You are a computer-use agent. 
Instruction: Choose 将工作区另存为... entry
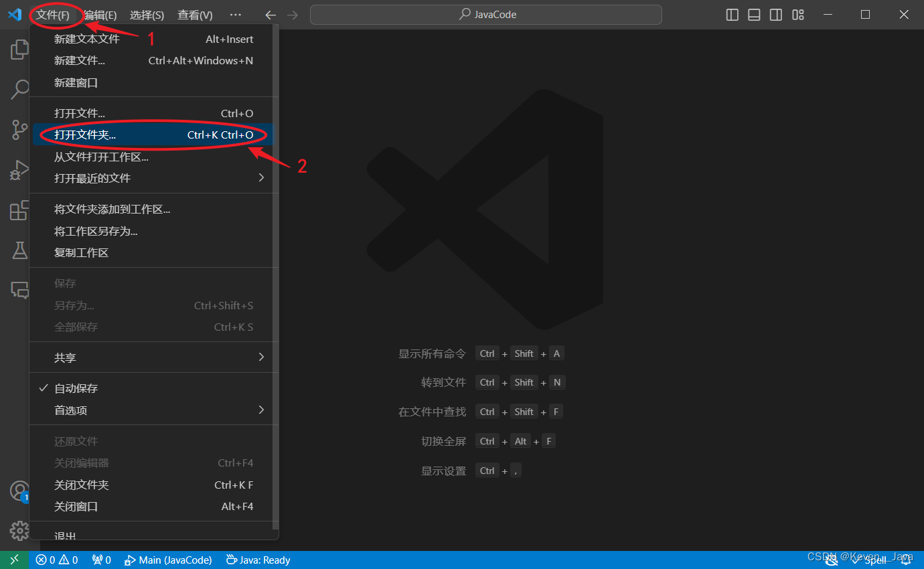153,231
